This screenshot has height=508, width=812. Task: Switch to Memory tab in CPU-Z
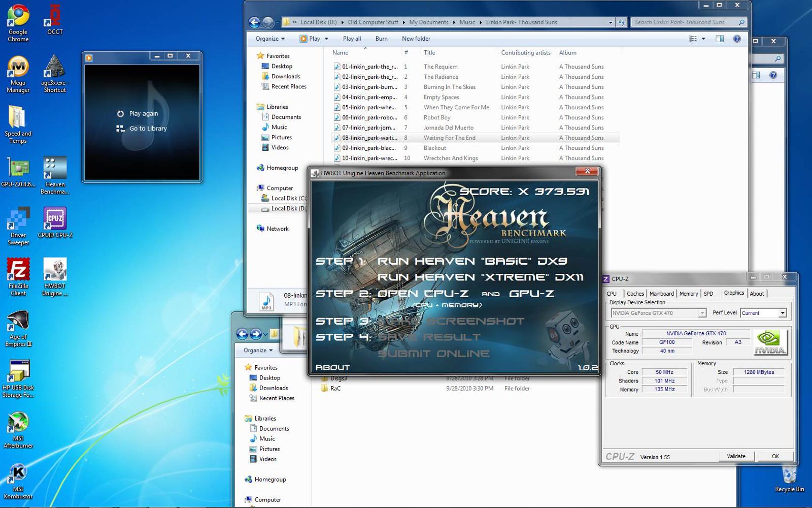[688, 294]
